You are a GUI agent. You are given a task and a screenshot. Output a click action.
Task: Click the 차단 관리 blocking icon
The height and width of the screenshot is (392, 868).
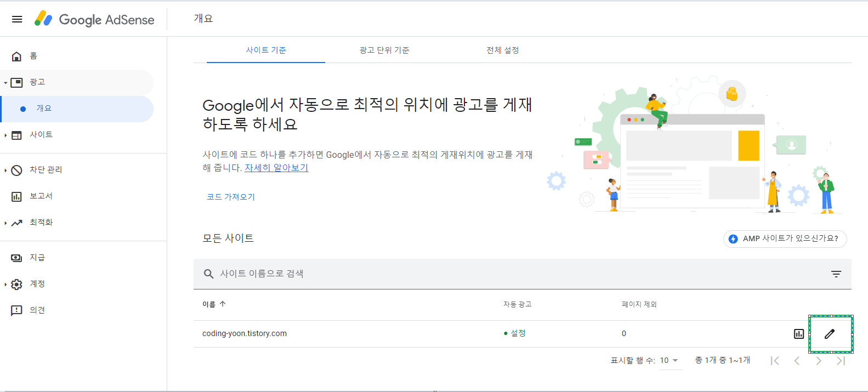17,170
